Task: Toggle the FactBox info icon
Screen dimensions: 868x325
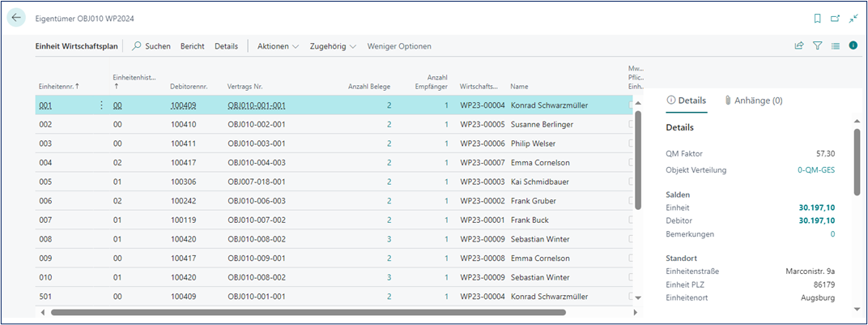Action: [x=853, y=46]
